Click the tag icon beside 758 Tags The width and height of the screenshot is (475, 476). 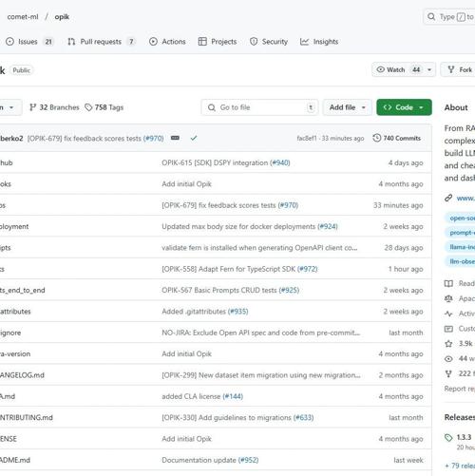pos(88,107)
